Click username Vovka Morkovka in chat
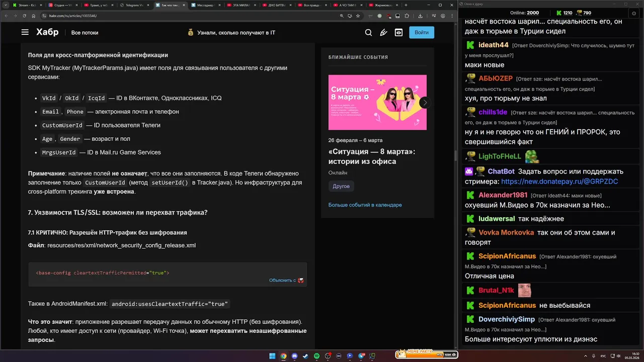Screen dimensions: 644x362 point(506,233)
